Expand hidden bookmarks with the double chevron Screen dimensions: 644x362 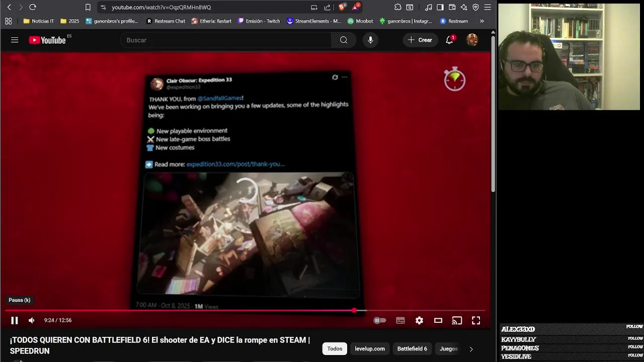[481, 21]
